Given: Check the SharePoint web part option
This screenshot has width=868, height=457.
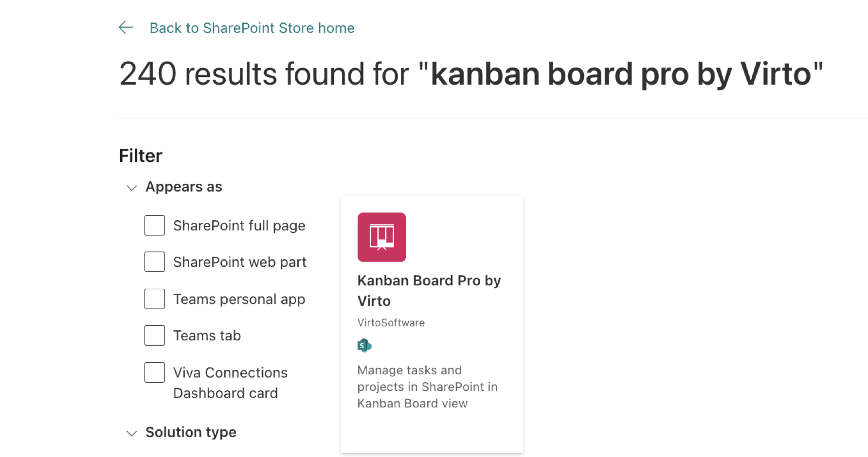Looking at the screenshot, I should (x=154, y=262).
